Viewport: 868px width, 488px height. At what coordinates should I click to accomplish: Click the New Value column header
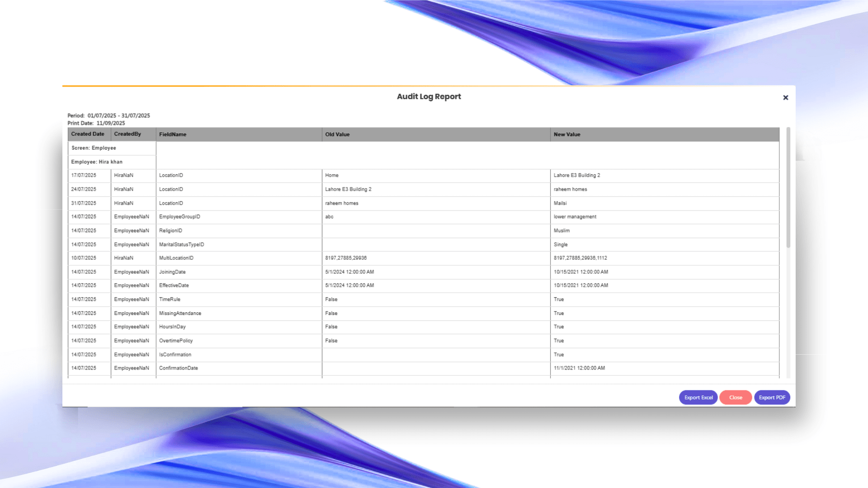[567, 135]
